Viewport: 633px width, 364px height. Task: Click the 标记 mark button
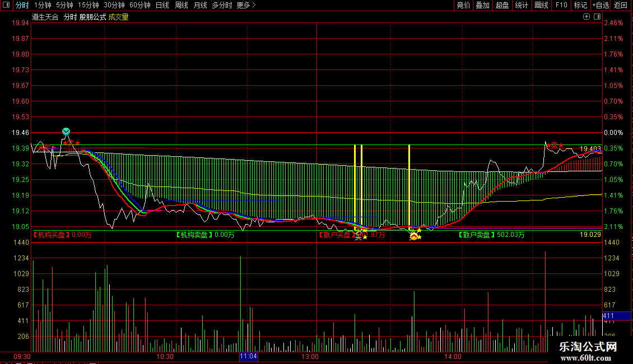pyautogui.click(x=580, y=5)
